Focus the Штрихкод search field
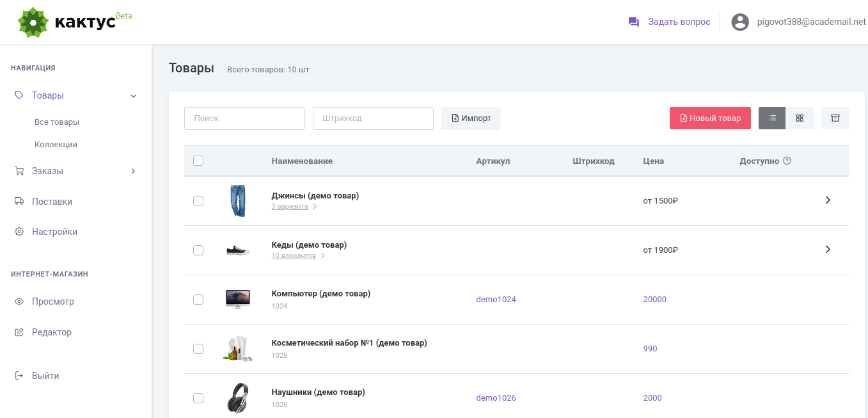 tap(373, 118)
